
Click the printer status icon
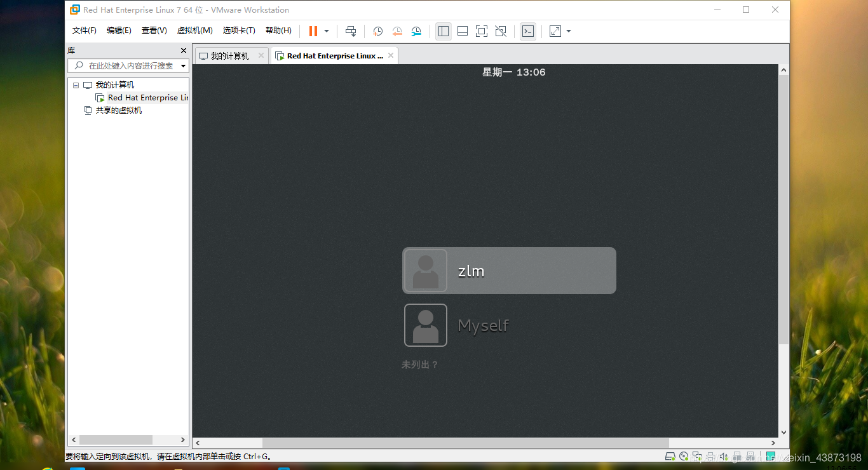point(710,456)
